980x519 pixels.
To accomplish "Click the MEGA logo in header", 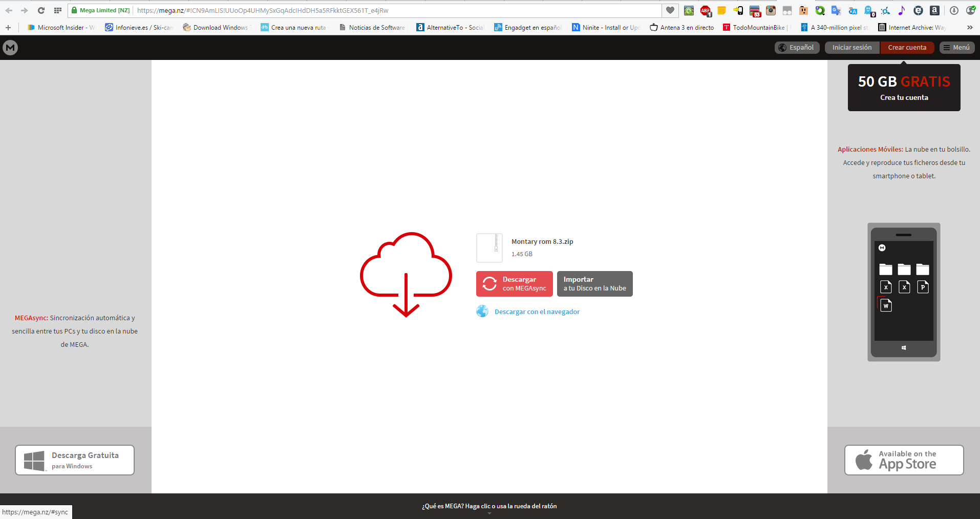I will pos(10,48).
